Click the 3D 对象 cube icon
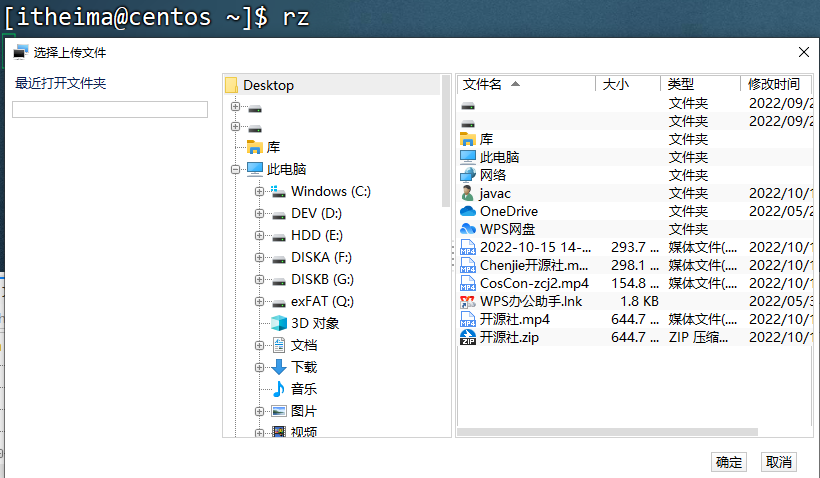This screenshot has width=820, height=478. (x=279, y=323)
